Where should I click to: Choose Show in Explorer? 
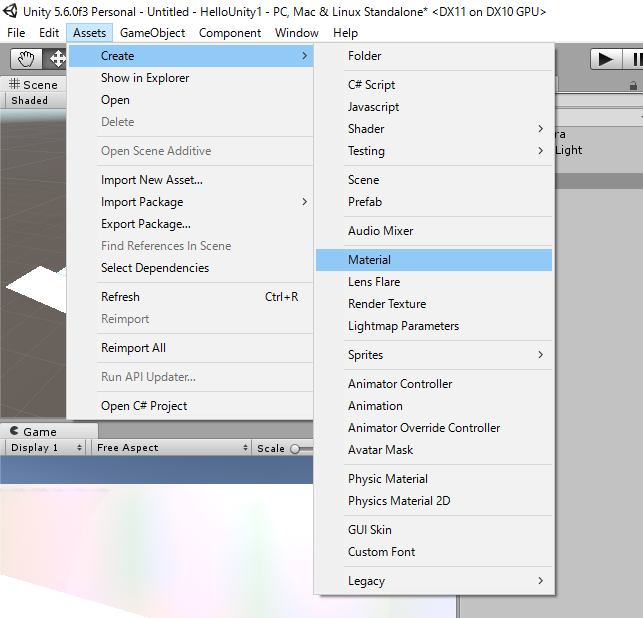point(191,78)
